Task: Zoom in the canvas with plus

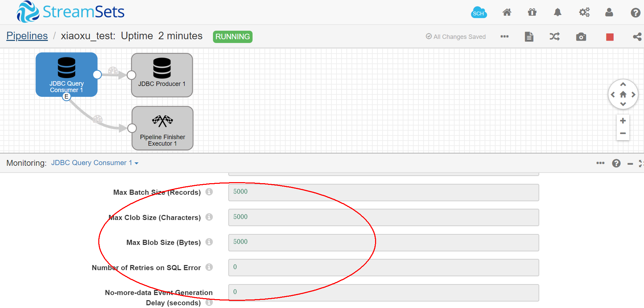Action: click(x=623, y=121)
